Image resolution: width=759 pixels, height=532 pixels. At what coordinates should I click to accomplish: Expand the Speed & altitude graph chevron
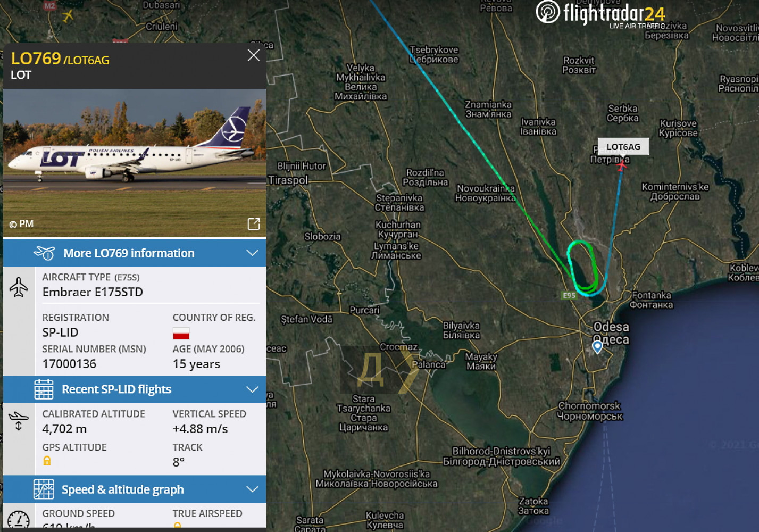253,489
